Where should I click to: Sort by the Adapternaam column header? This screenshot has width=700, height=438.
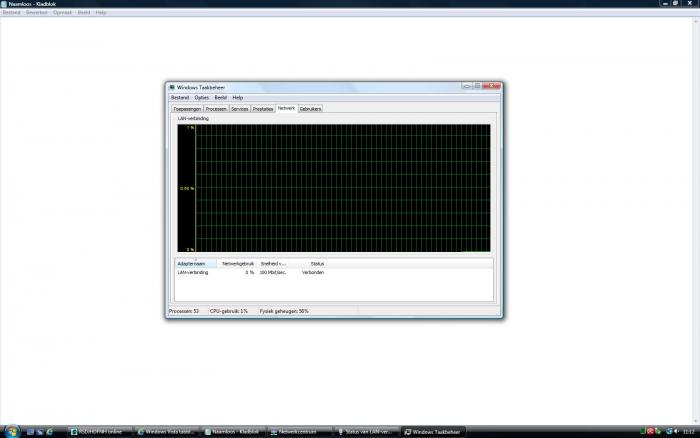point(196,264)
